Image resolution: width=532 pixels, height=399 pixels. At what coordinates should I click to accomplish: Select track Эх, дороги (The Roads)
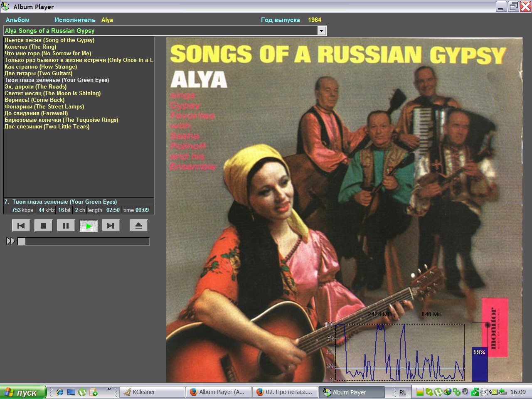click(35, 86)
